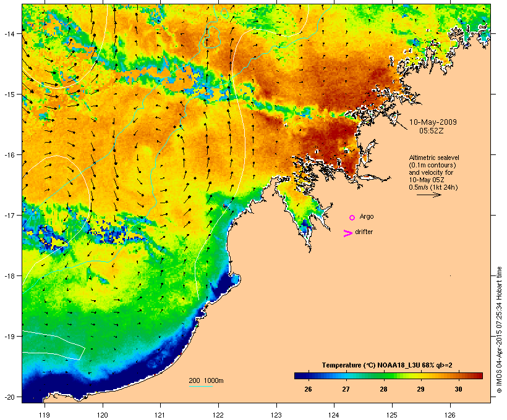Click the 0.5m/s velocity scale arrow
Viewport: 507px width, 420px height.
click(x=428, y=195)
